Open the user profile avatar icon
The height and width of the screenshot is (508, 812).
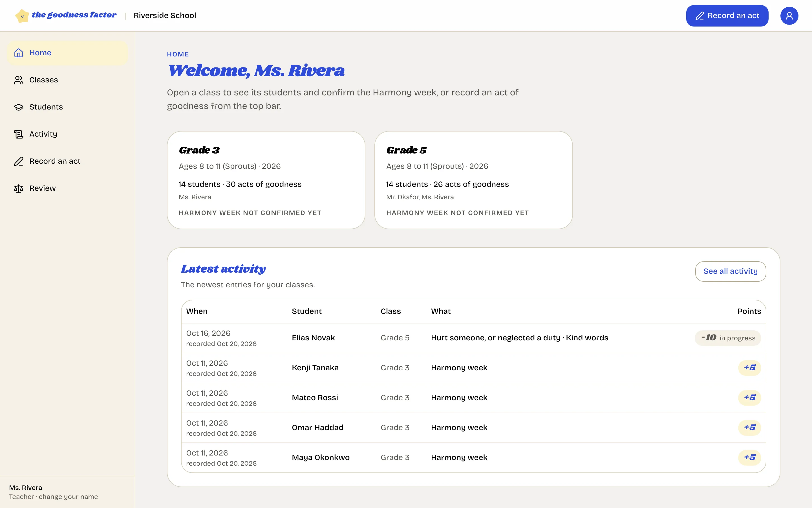tap(789, 16)
